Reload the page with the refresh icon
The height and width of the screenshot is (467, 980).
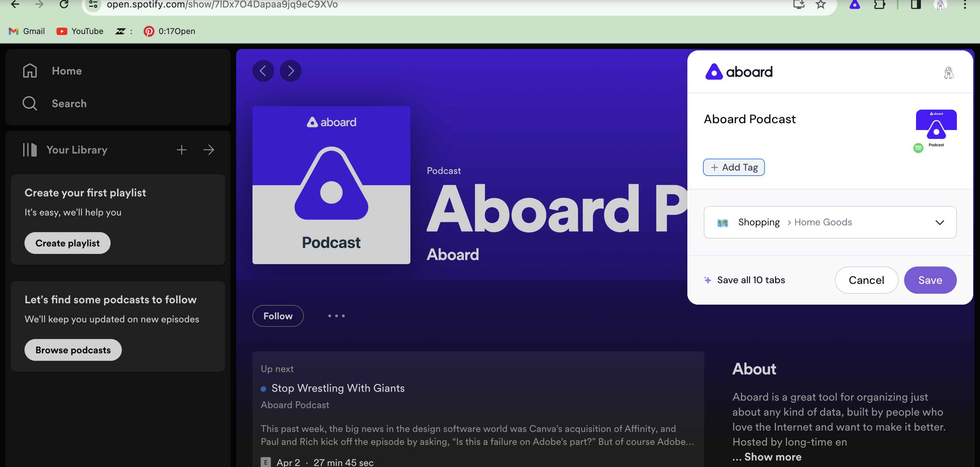[x=64, y=4]
